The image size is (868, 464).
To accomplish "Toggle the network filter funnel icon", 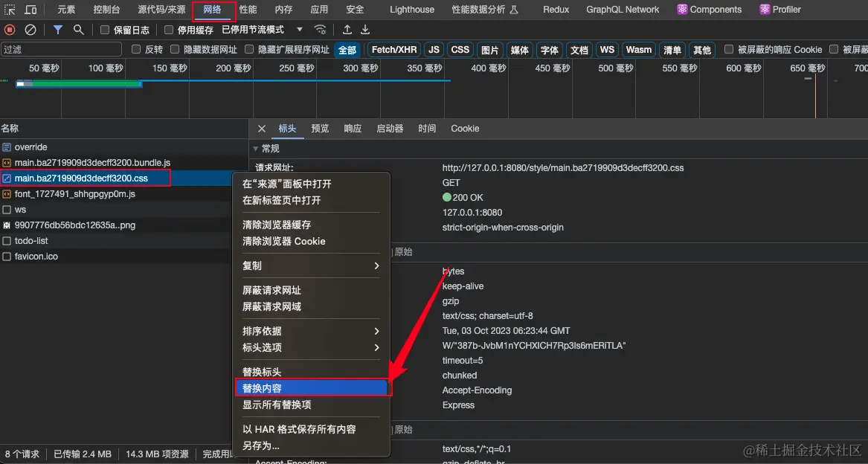I will pos(57,29).
